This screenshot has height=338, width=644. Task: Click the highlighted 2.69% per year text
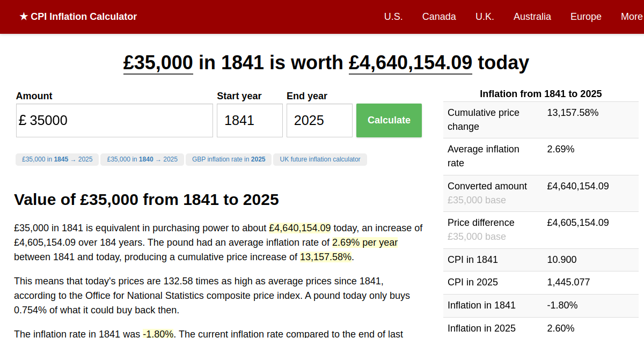pos(365,243)
